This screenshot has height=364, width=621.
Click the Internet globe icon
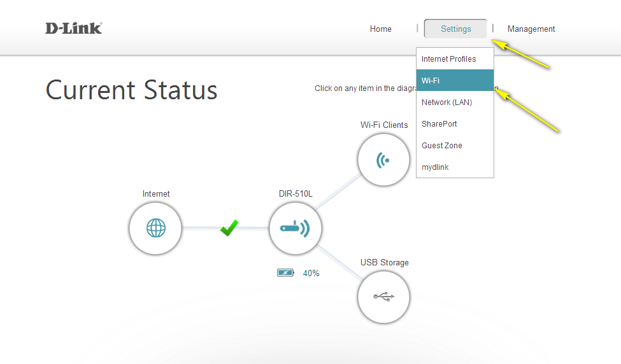tap(155, 228)
